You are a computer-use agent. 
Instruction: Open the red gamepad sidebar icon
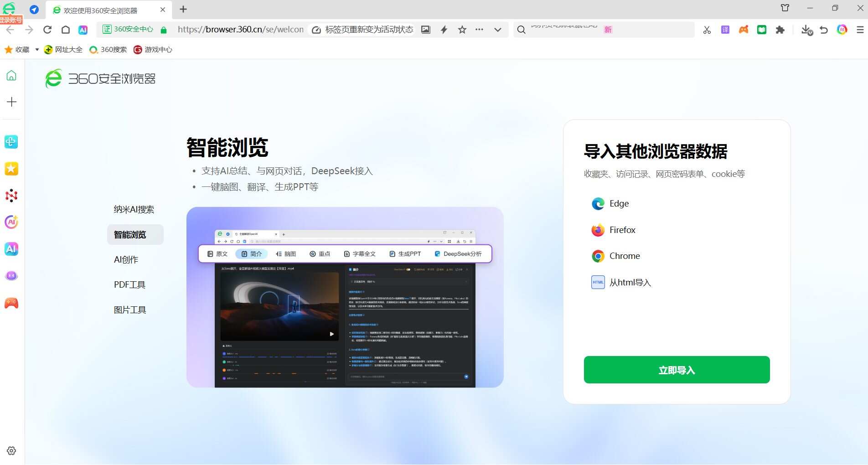[11, 303]
